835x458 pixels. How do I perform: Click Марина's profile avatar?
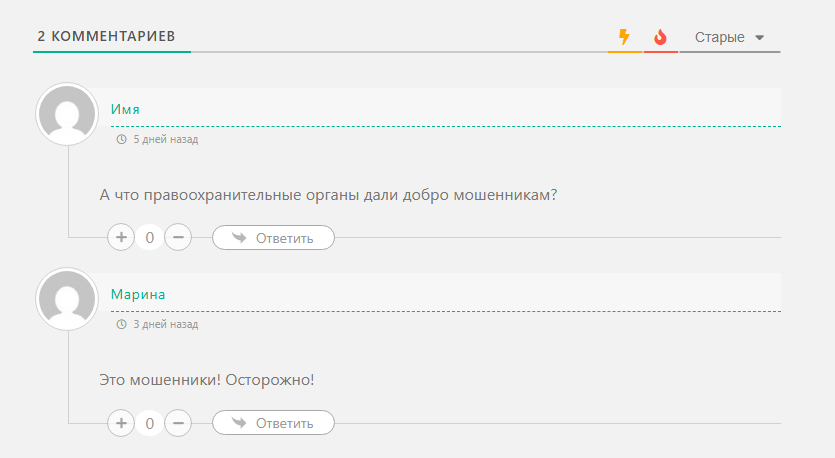click(67, 299)
